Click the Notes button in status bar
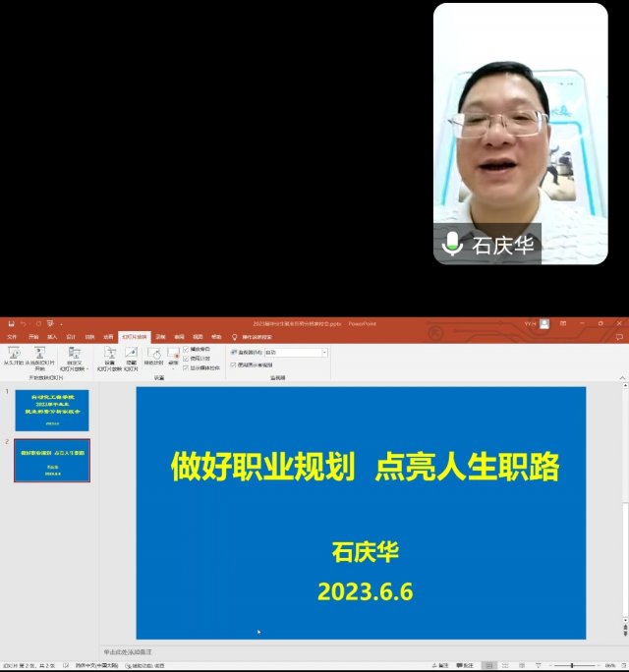This screenshot has width=629, height=672. 443,665
